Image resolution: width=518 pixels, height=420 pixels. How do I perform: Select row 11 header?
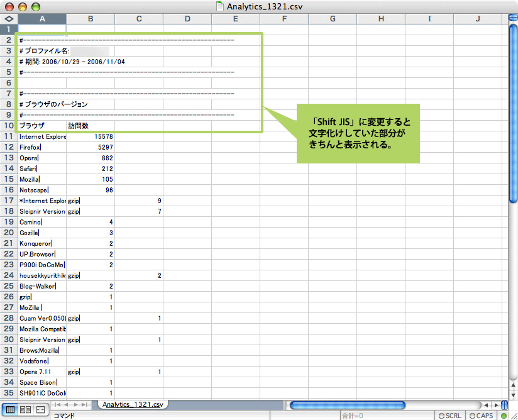coord(9,136)
